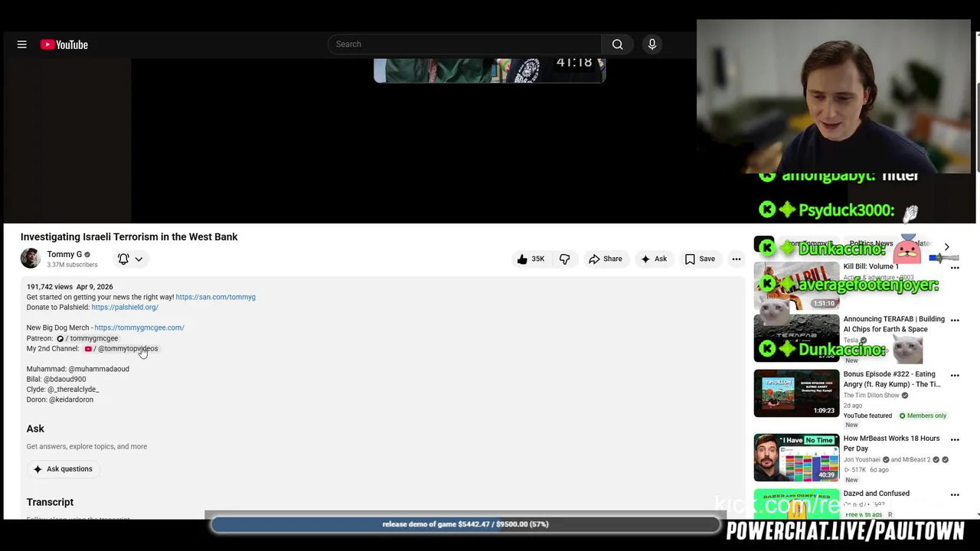Open the palshield.org donation link
This screenshot has width=980, height=551.
click(x=125, y=307)
